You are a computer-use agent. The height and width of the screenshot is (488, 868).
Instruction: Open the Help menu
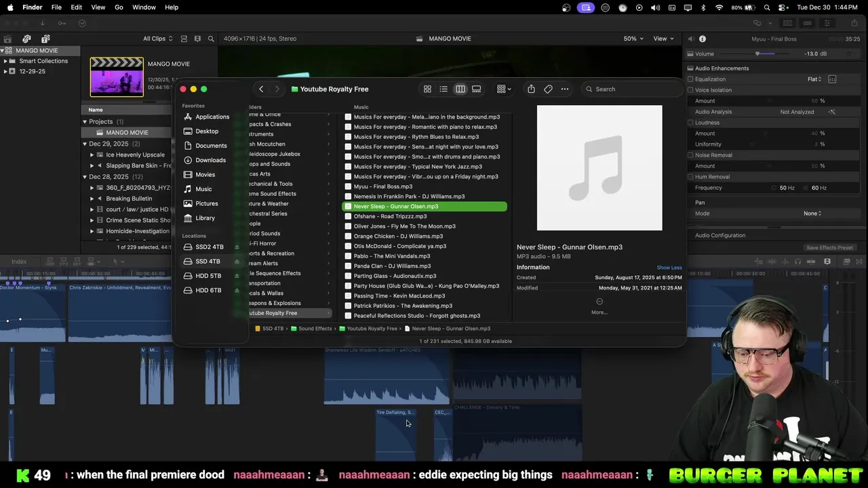tap(172, 7)
